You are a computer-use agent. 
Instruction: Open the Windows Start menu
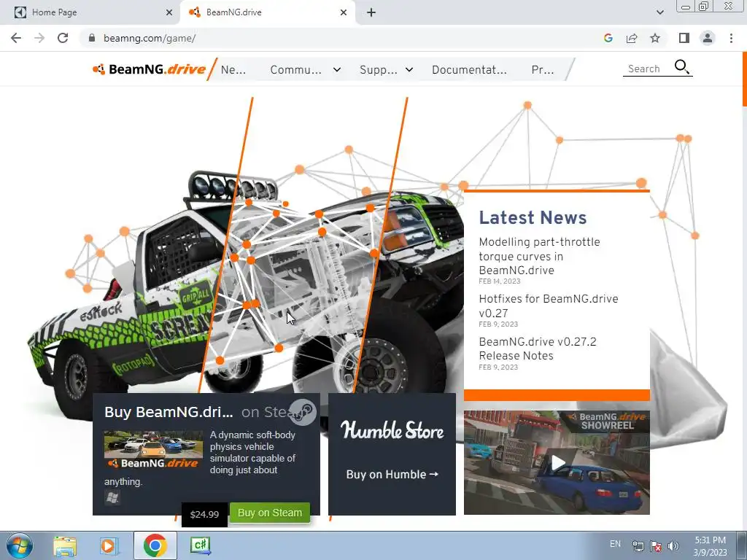tap(19, 545)
